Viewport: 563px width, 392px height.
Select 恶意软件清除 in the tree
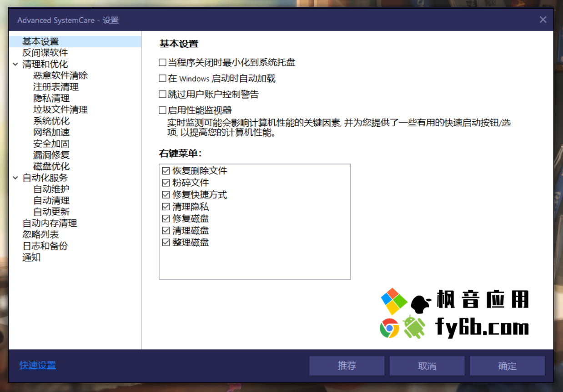coord(60,76)
